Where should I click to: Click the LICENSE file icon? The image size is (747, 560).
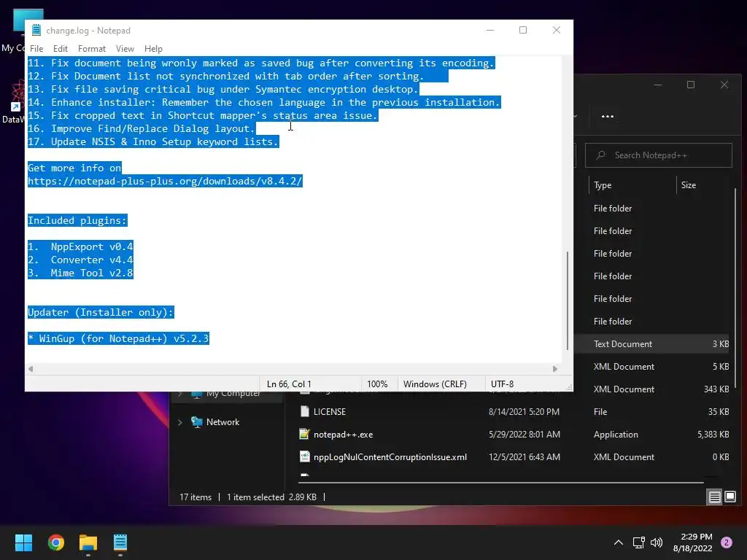click(304, 411)
